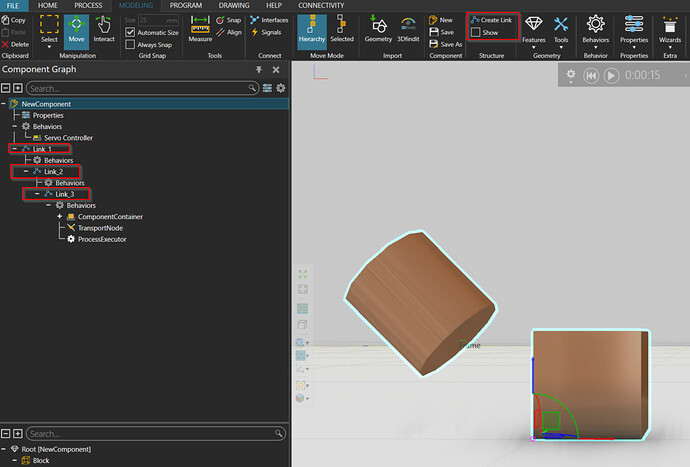
Task: Create a New component
Action: 440,20
